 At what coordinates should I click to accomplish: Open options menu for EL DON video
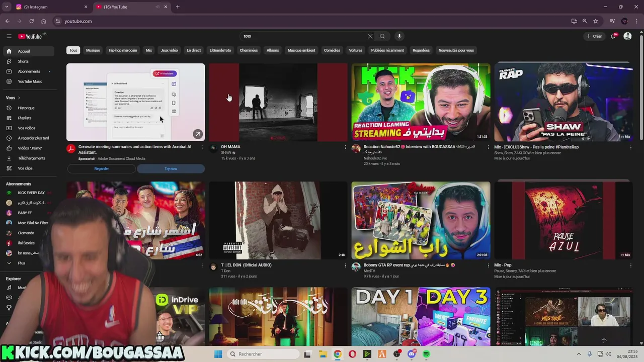coord(345,265)
